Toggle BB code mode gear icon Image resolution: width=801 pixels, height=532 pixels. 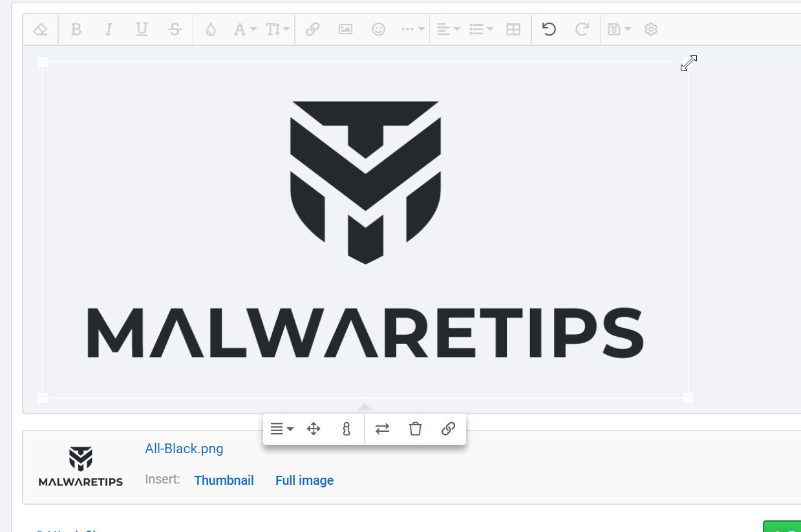[x=651, y=30]
